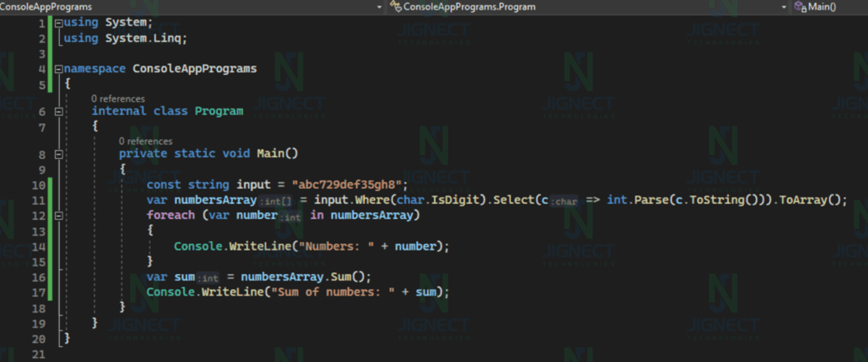Collapse the namespace ConsoleAppPrograms block
This screenshot has width=868, height=362.
[58, 69]
